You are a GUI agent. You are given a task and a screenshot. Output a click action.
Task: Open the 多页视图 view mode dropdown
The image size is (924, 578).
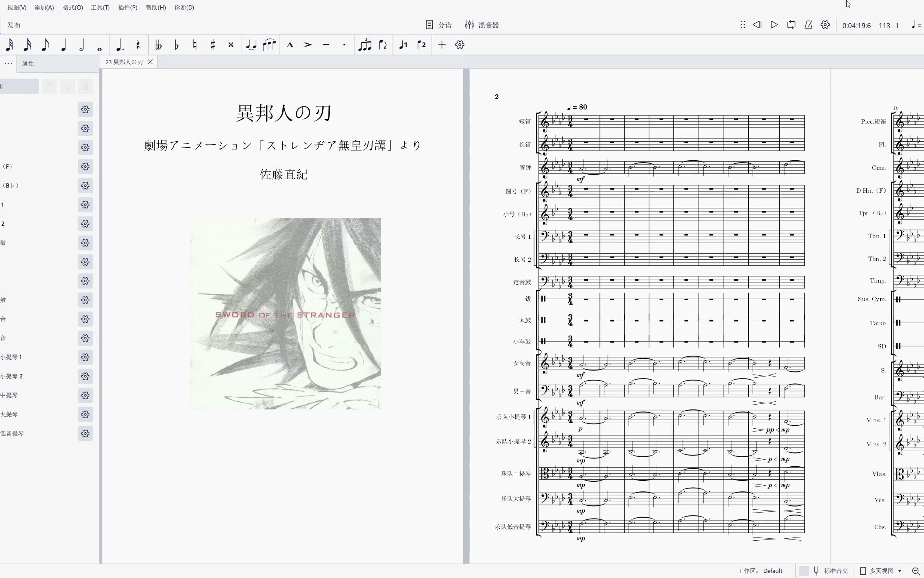click(x=881, y=571)
